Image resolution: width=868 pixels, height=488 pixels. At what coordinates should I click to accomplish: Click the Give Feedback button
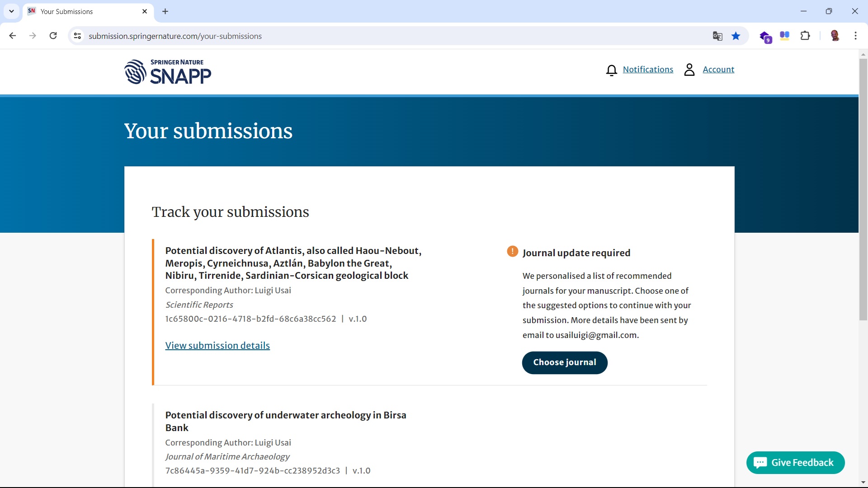(x=795, y=463)
